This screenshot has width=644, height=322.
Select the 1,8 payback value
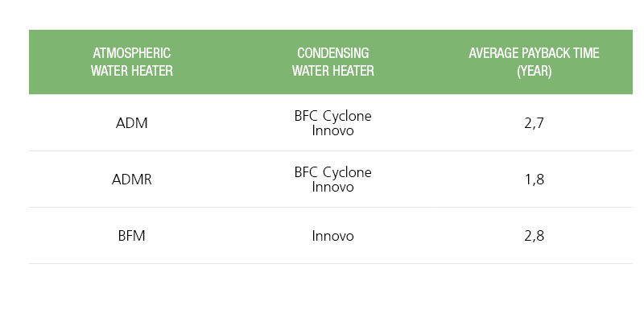(x=534, y=180)
